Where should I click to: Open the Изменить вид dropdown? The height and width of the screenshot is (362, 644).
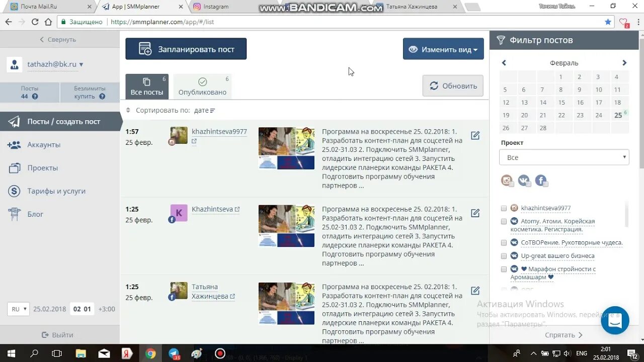(x=443, y=49)
